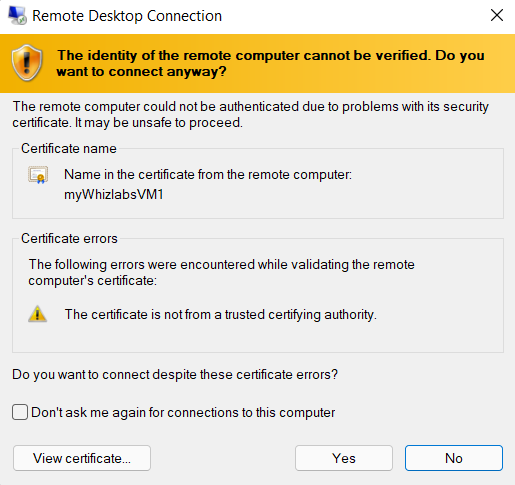The width and height of the screenshot is (515, 485).
Task: Click the 'Certificate name' group label
Action: pyautogui.click(x=69, y=148)
